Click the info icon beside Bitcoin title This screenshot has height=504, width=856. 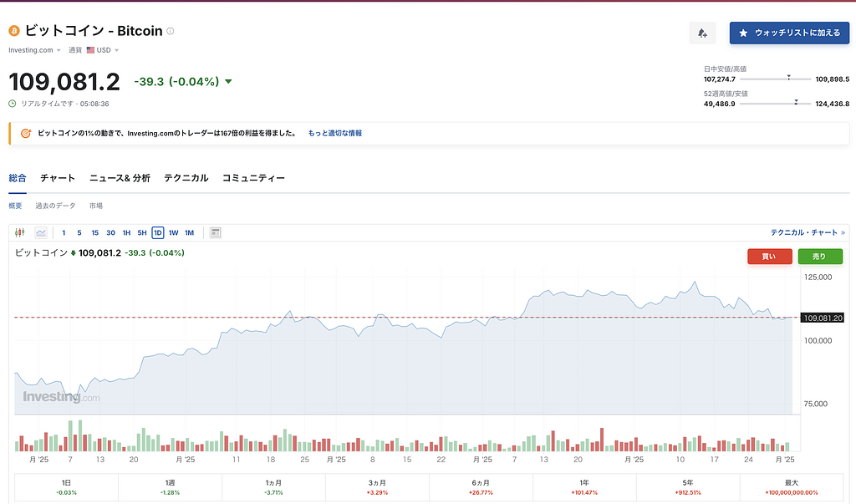click(171, 31)
